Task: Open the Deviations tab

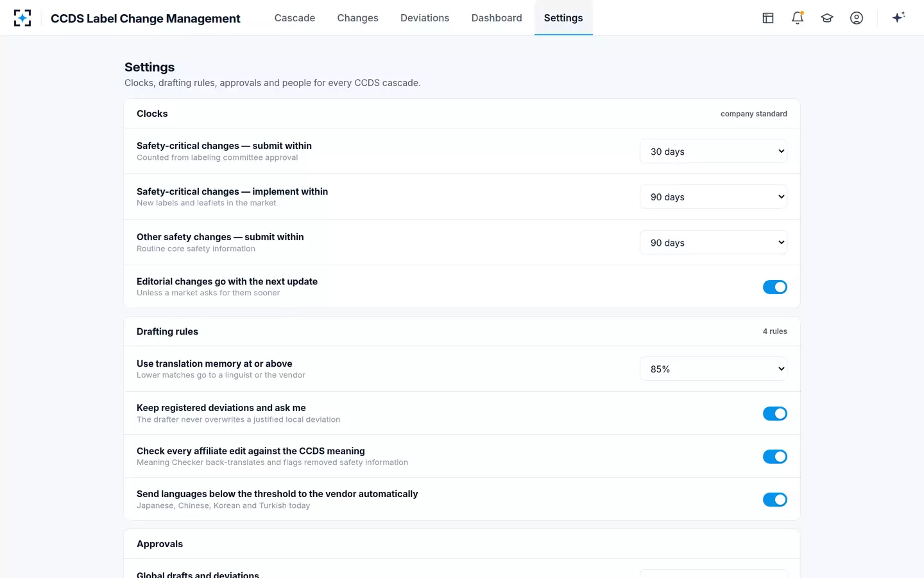Action: click(x=425, y=18)
